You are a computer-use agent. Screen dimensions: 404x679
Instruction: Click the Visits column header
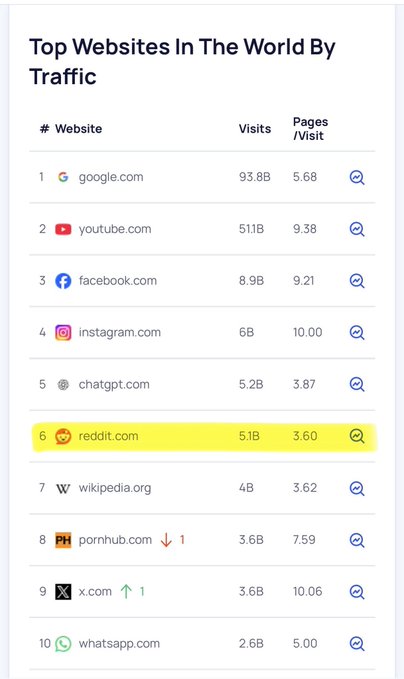(x=255, y=129)
